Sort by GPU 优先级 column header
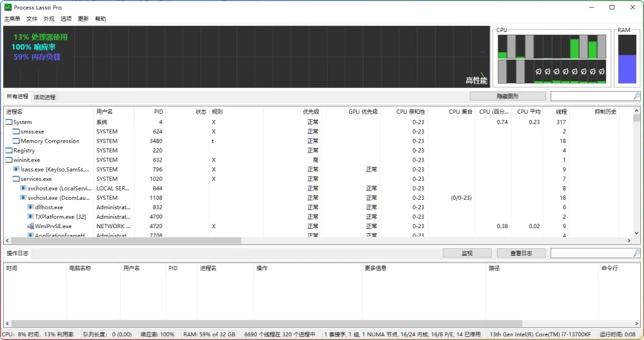This screenshot has width=644, height=340. (350, 112)
